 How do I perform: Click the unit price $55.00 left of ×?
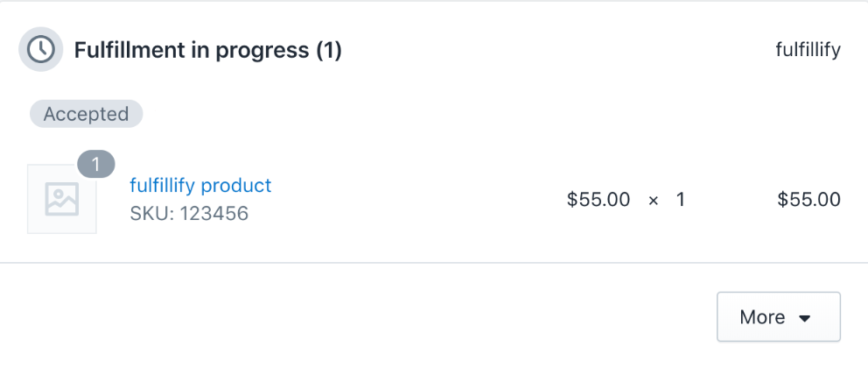(598, 200)
